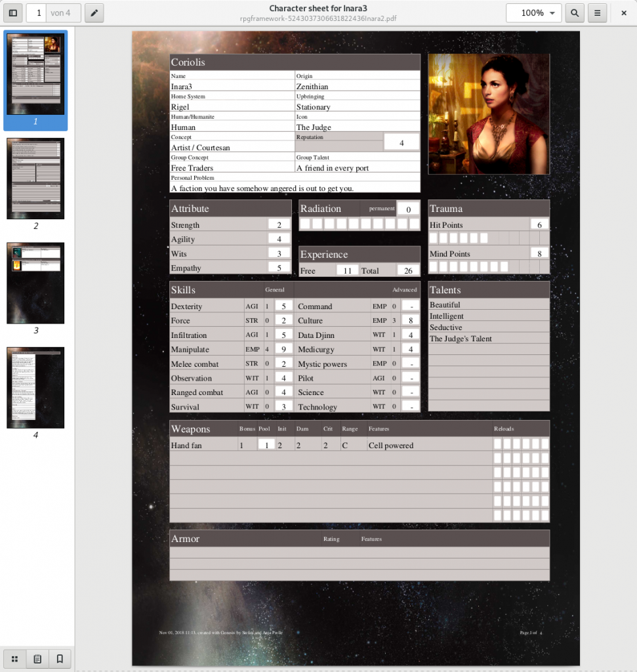Screen dimensions: 637x672
Task: Open page 4 from the sidebar thumbnail
Action: 35,387
